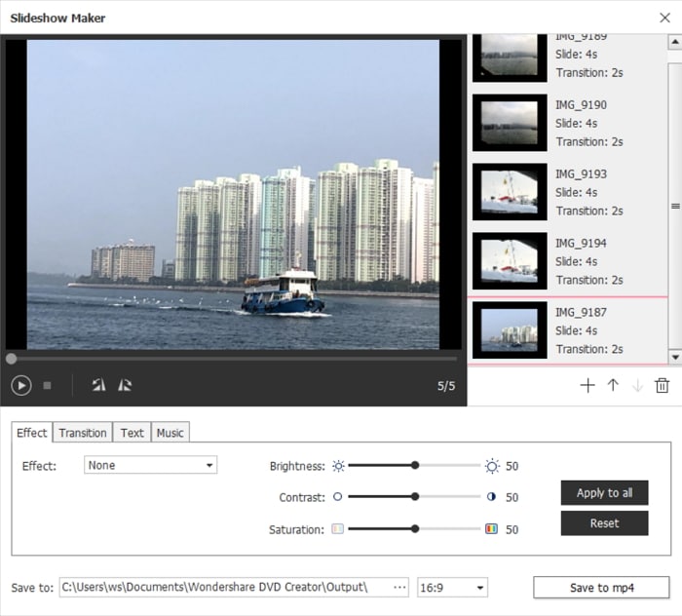
Task: Rotate image counterclockwise icon
Action: pos(98,385)
